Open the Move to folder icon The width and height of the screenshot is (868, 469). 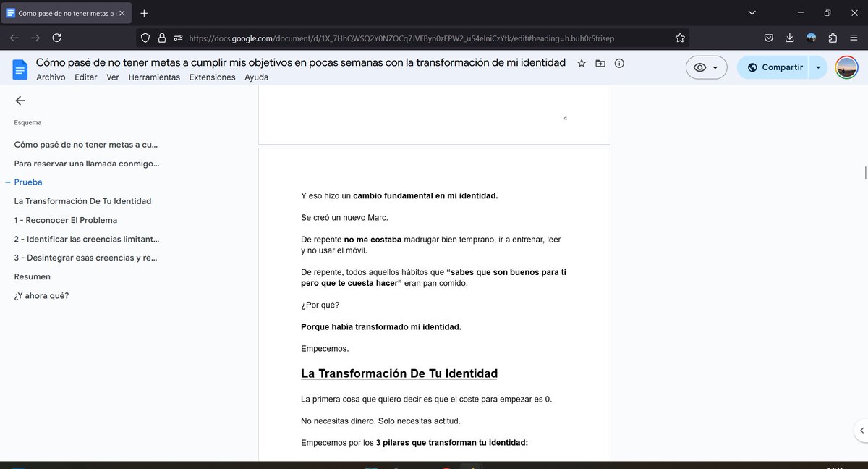tap(600, 62)
